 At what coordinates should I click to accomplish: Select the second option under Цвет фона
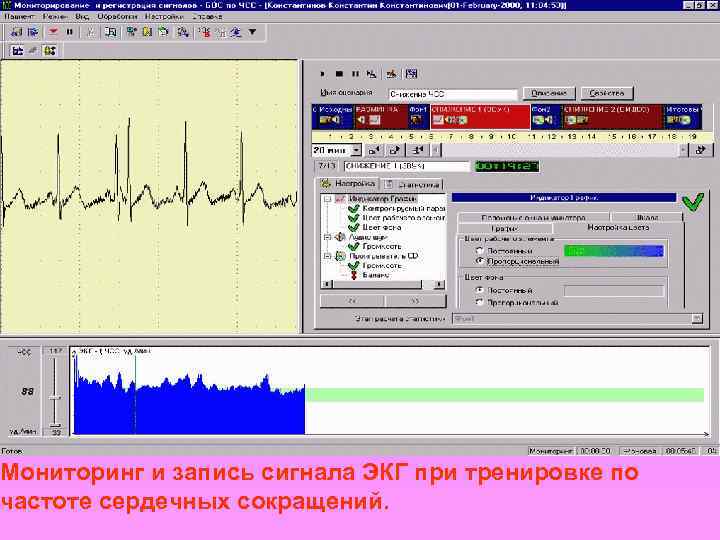click(x=479, y=302)
